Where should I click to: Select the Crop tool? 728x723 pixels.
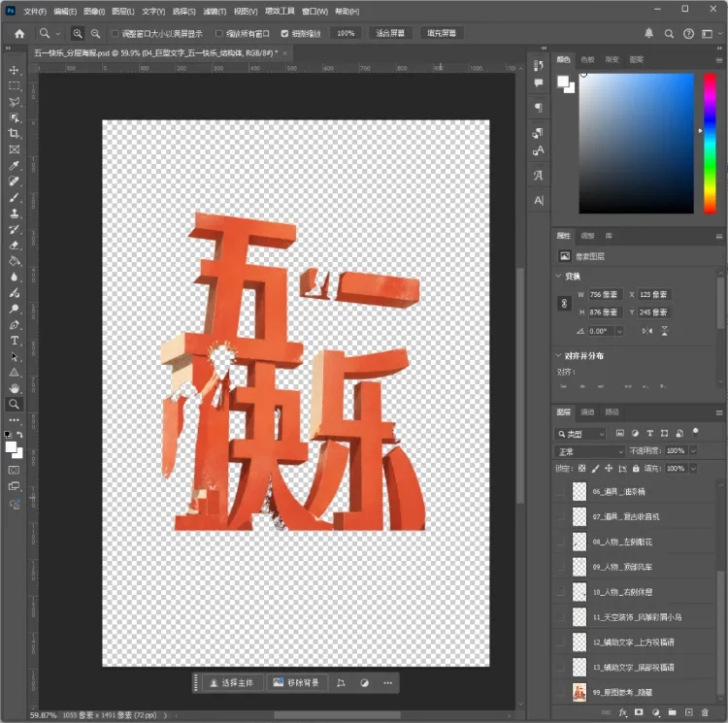[14, 134]
